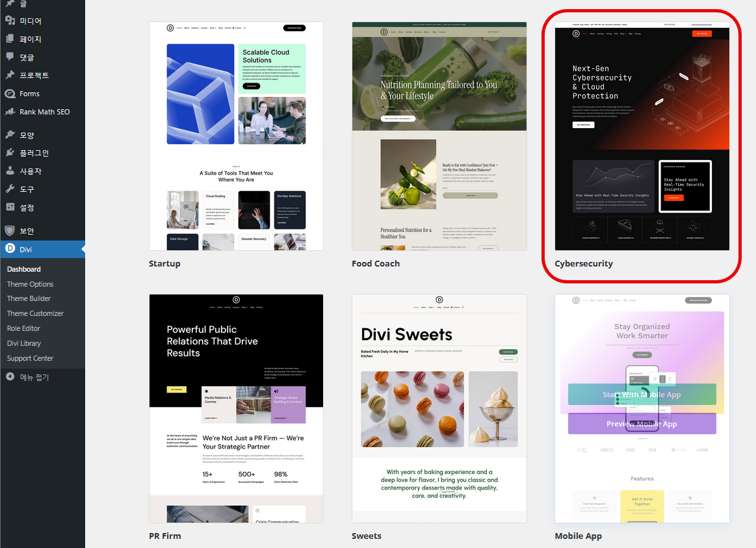Click the 프로젝트 pin icon
756x548 pixels.
coord(10,75)
